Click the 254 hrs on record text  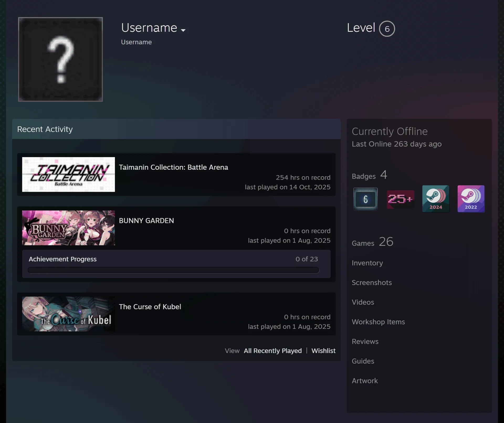[x=303, y=178]
